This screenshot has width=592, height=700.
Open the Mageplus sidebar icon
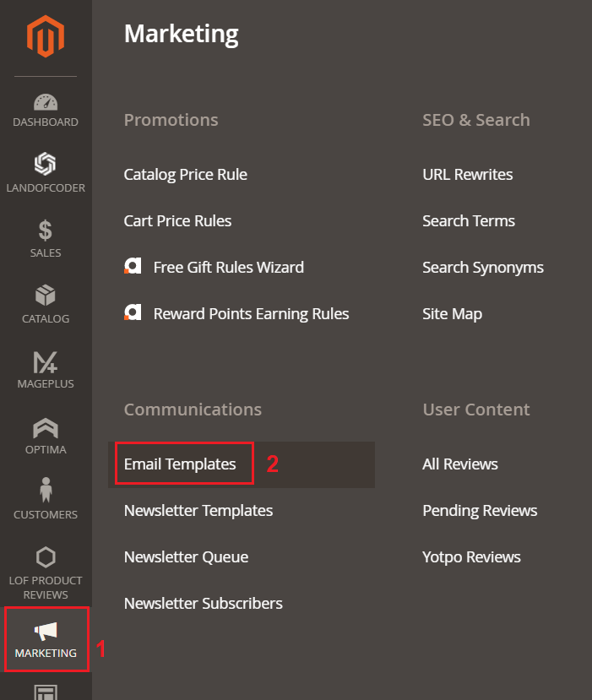[46, 362]
